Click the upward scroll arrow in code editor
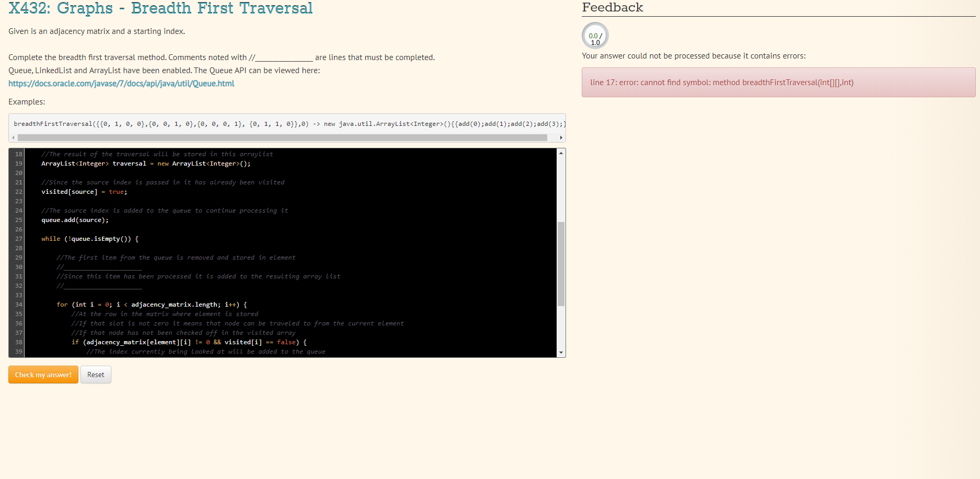980x479 pixels. tap(561, 152)
